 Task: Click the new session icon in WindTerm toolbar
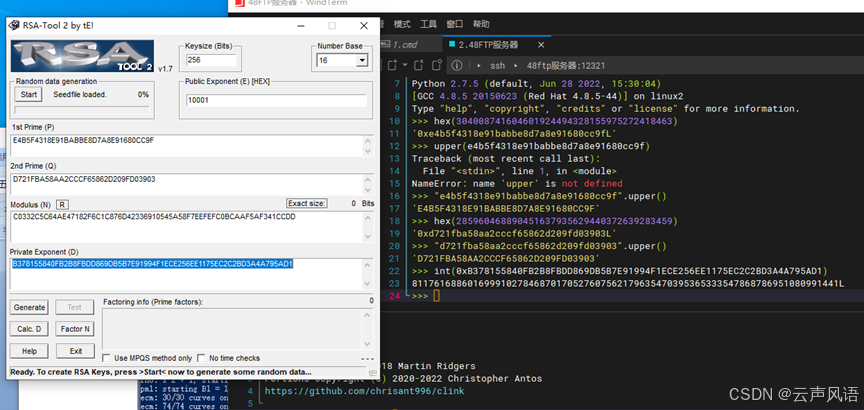392,65
